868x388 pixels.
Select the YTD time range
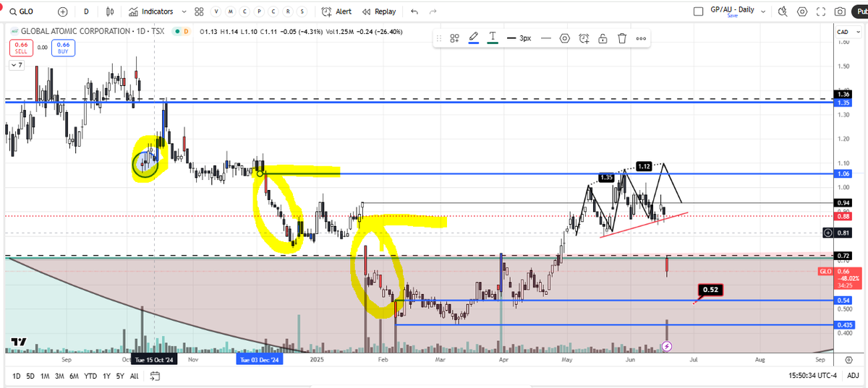point(90,376)
